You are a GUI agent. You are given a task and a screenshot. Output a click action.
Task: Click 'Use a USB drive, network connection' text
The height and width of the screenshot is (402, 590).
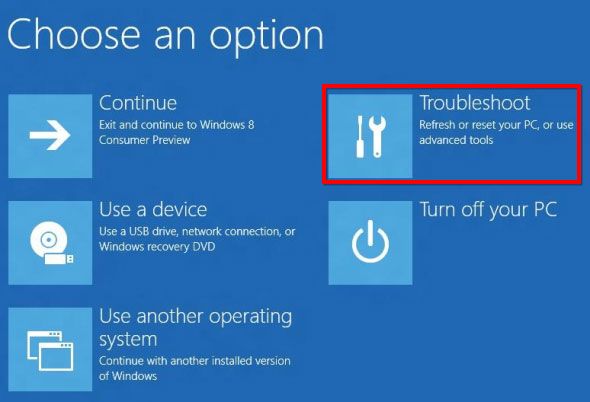pyautogui.click(x=190, y=231)
